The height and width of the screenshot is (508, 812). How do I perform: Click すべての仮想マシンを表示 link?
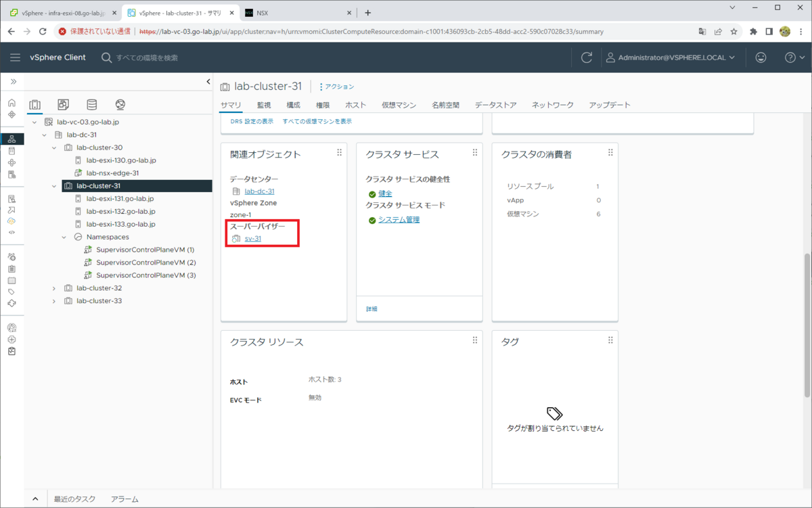[x=317, y=121]
